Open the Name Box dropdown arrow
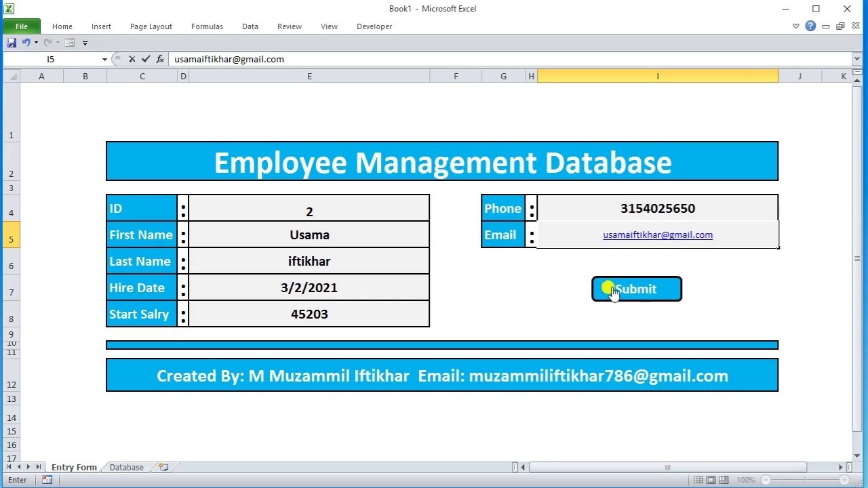 [104, 60]
